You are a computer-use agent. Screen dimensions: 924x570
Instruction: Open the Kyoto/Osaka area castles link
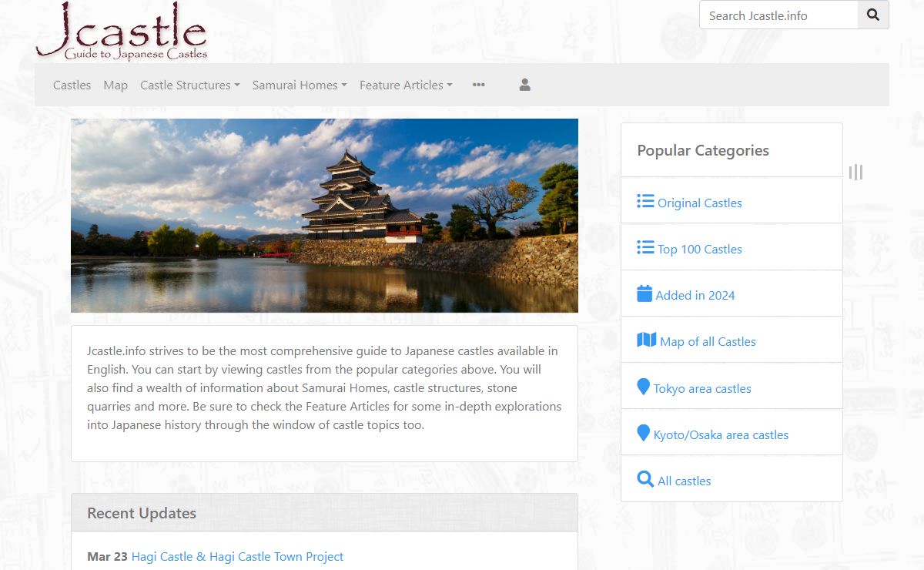point(721,434)
